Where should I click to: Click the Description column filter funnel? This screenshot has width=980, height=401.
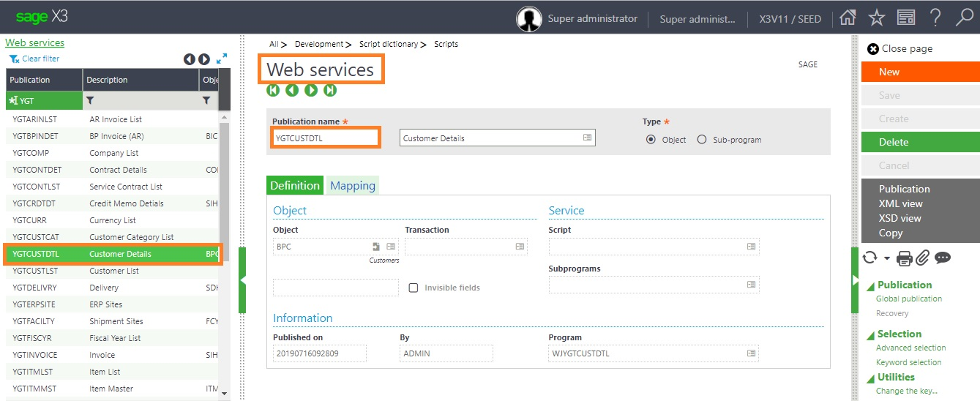click(x=90, y=100)
